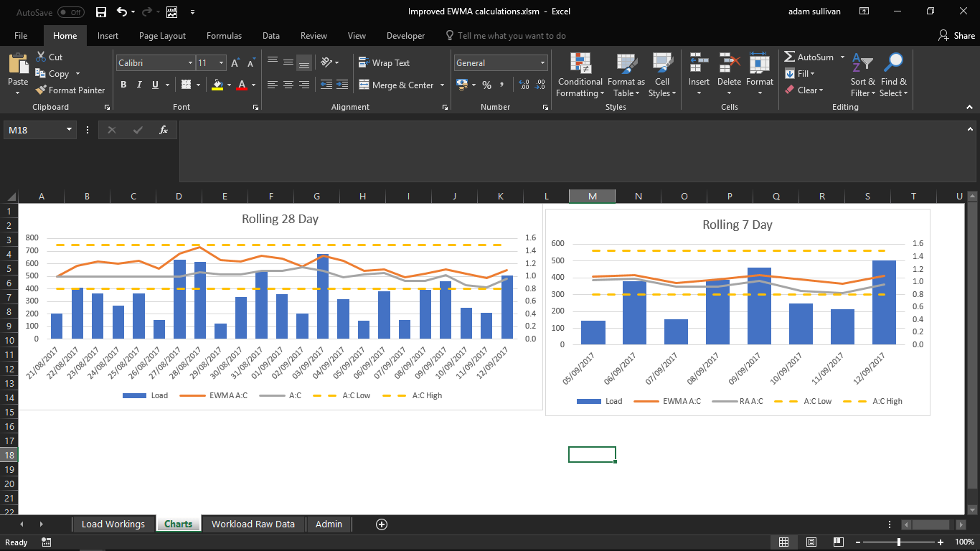Apply Bold formatting from the Font group
This screenshot has width=980, height=551.
(x=123, y=85)
